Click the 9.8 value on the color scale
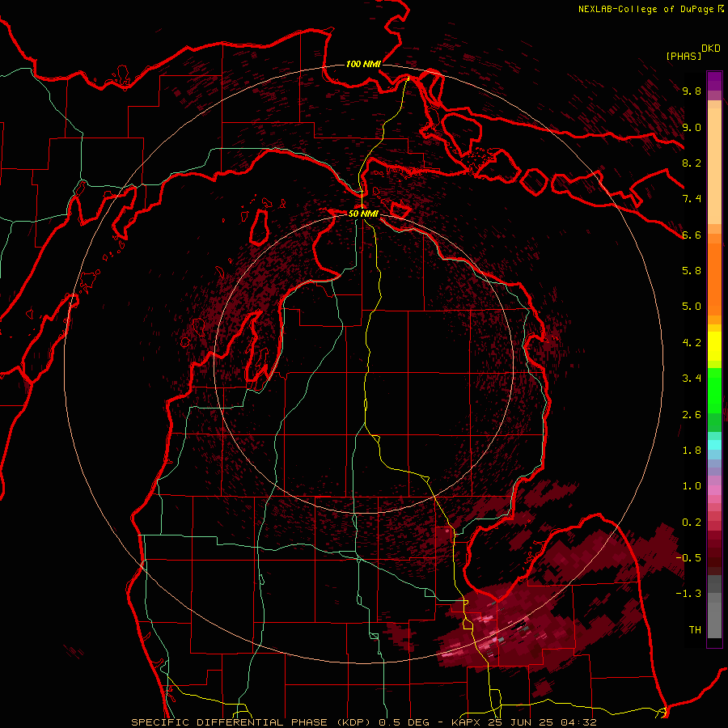This screenshot has height=728, width=728. (692, 91)
